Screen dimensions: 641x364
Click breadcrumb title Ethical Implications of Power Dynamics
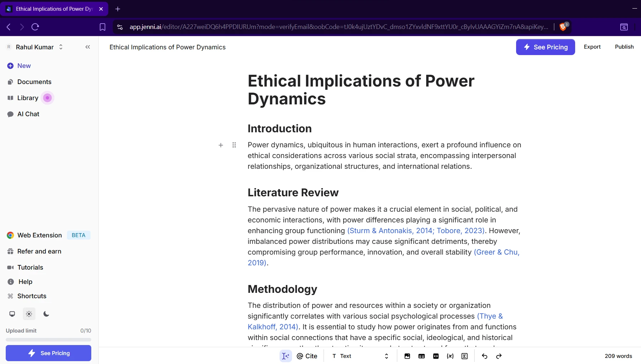(x=167, y=47)
